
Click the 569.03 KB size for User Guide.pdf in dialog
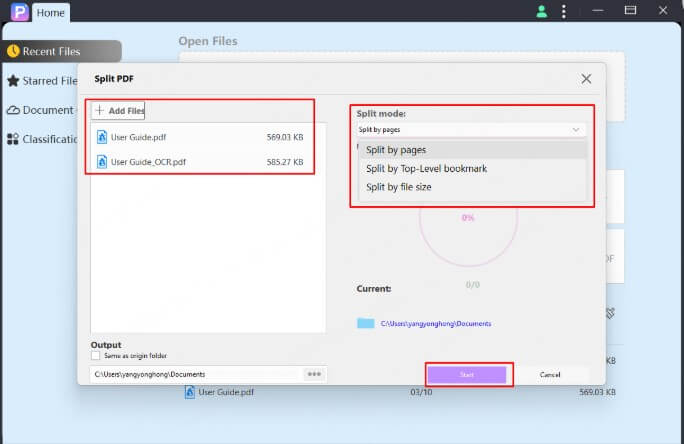(x=285, y=137)
